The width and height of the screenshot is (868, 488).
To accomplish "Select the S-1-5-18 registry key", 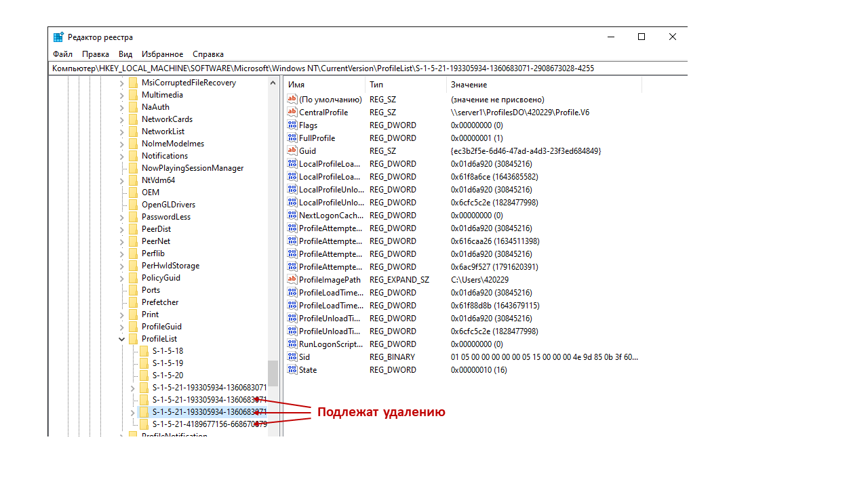I will 167,351.
